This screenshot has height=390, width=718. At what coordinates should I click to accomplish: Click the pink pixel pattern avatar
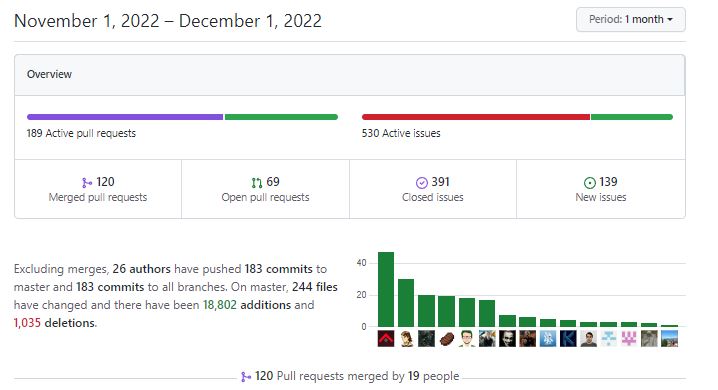click(x=629, y=339)
